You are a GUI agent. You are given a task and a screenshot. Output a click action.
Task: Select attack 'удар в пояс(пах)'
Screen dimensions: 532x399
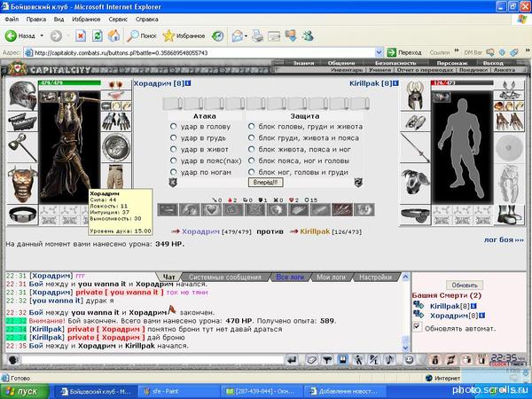(x=174, y=160)
